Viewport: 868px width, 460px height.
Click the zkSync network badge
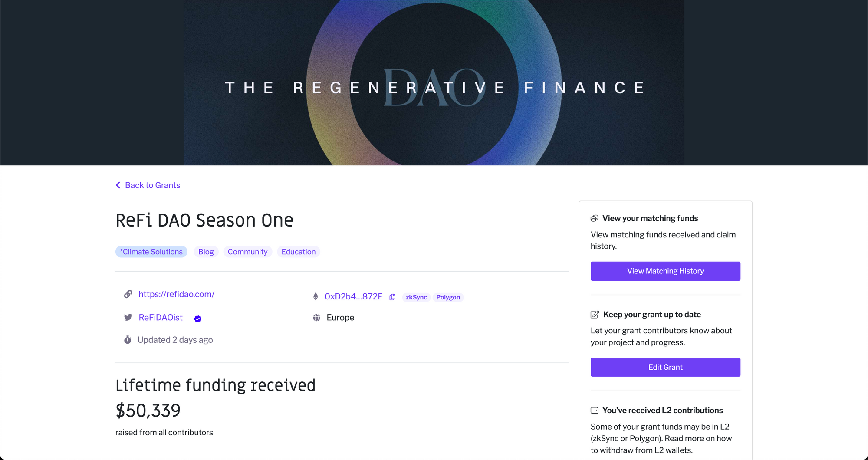(x=416, y=297)
